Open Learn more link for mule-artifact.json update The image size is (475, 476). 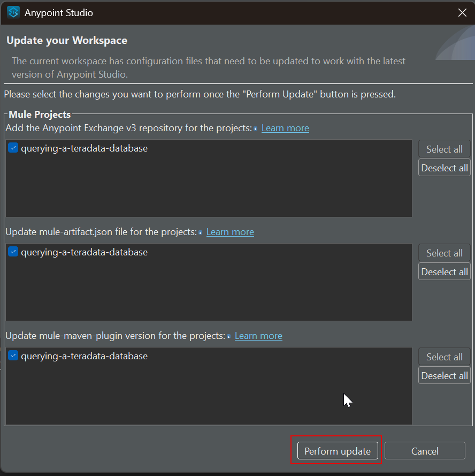click(230, 232)
